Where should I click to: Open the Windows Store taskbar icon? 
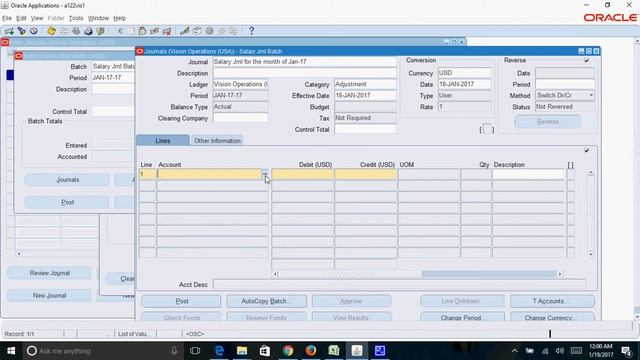point(265,351)
